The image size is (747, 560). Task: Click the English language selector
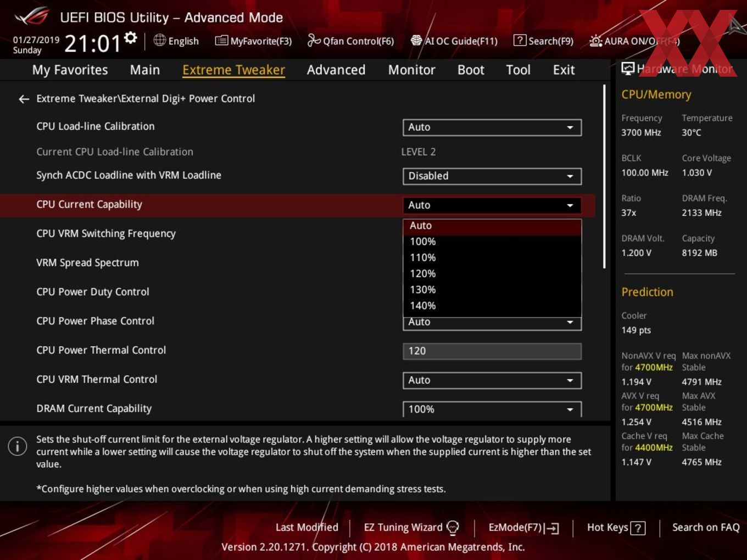coord(176,41)
